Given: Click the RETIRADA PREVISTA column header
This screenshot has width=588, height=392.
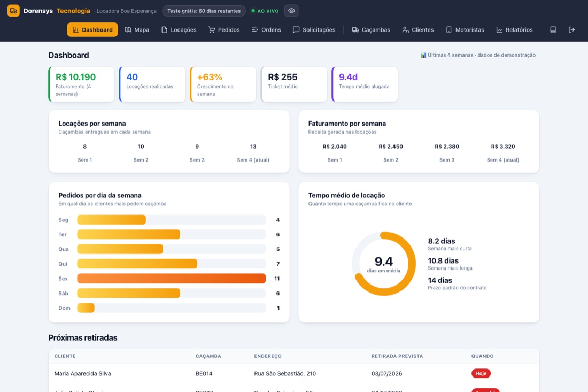Looking at the screenshot, I should coord(397,356).
